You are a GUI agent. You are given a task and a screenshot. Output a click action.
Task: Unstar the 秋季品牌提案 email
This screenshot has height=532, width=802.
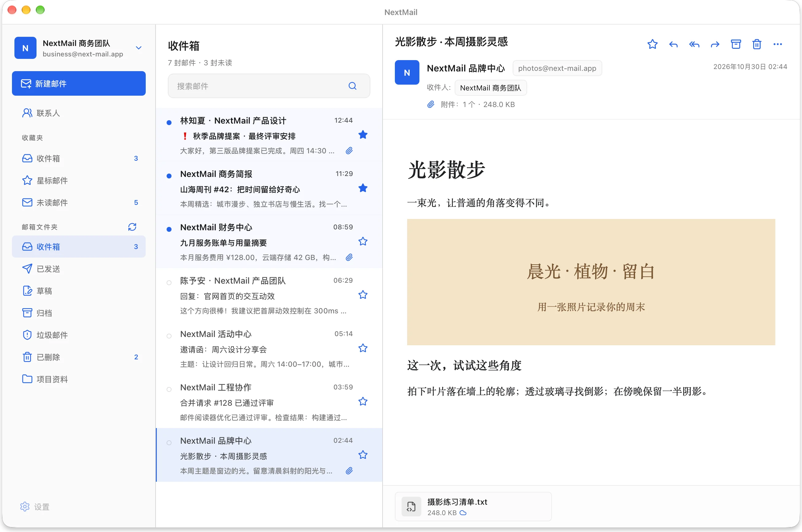[x=363, y=135]
